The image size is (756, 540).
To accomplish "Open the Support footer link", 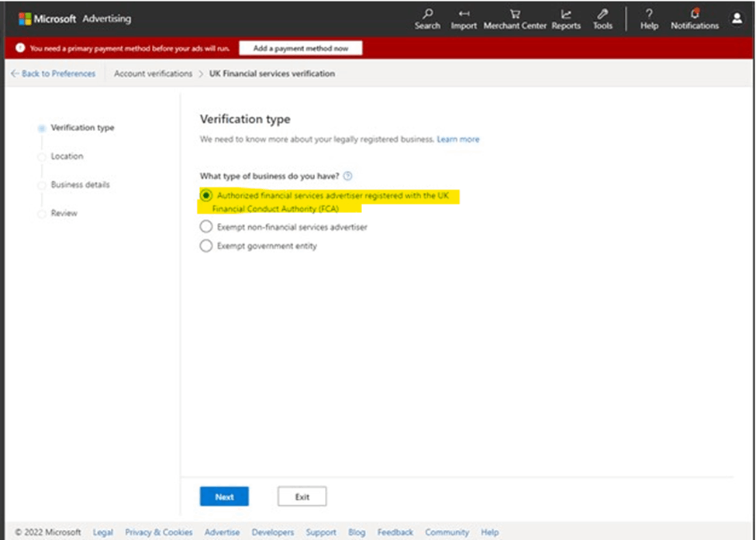I will coord(321,532).
